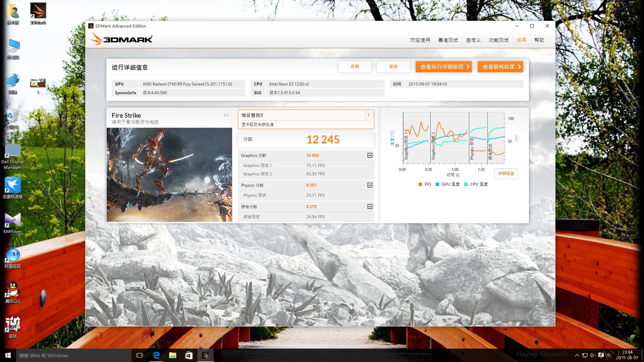The image size is (644, 362).
Task: Click the 负载 load button
Action: pyautogui.click(x=355, y=67)
